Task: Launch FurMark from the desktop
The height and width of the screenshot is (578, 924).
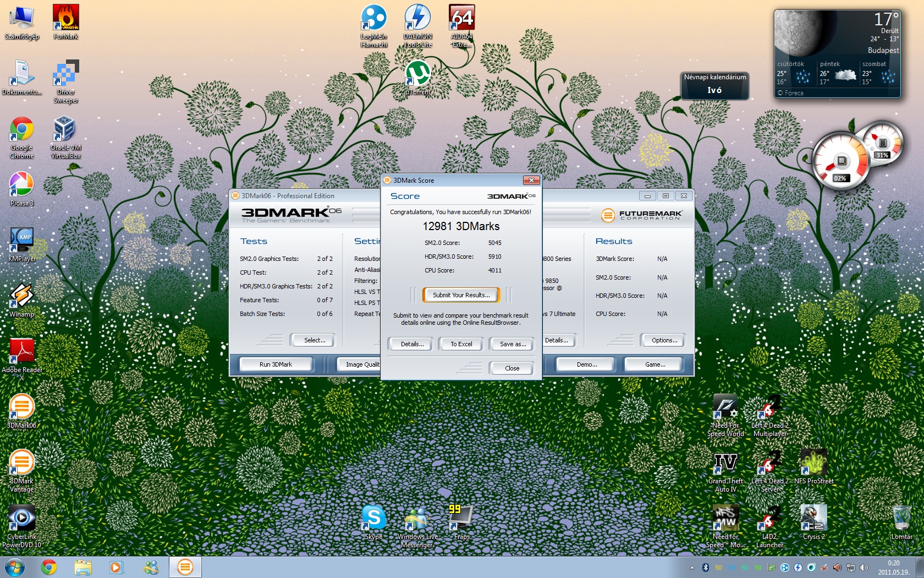Action: tap(66, 22)
